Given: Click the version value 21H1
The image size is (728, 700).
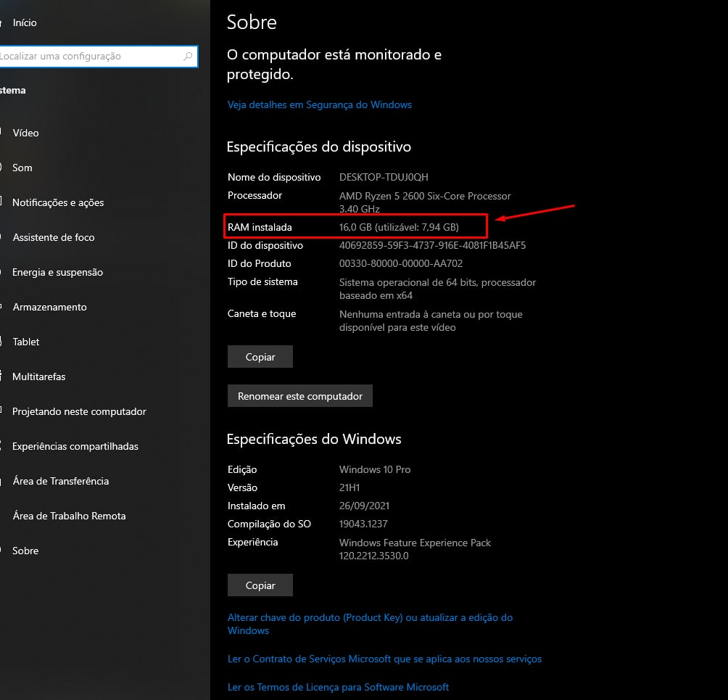Looking at the screenshot, I should (x=349, y=487).
